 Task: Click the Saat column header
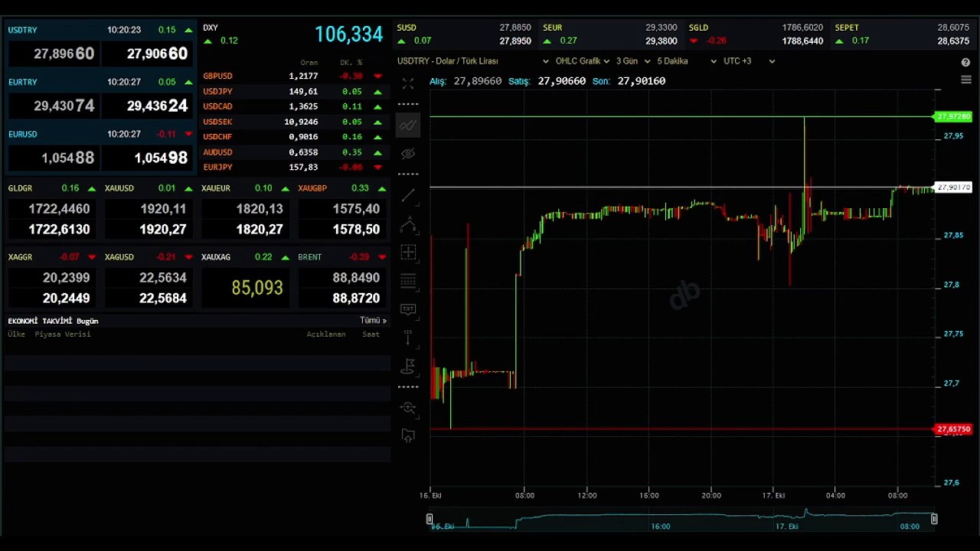click(371, 334)
